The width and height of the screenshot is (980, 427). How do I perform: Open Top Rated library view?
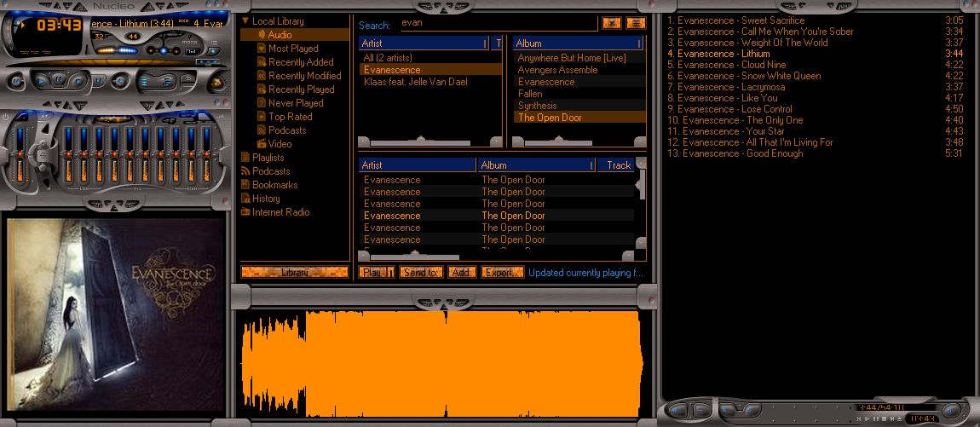point(290,117)
